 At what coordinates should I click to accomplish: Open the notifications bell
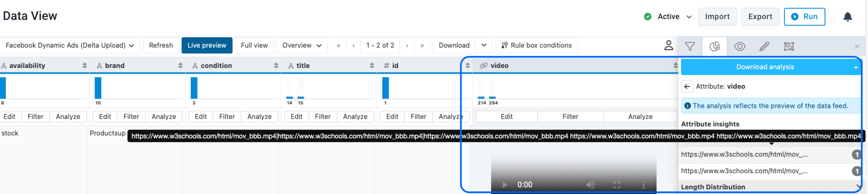[x=847, y=17]
